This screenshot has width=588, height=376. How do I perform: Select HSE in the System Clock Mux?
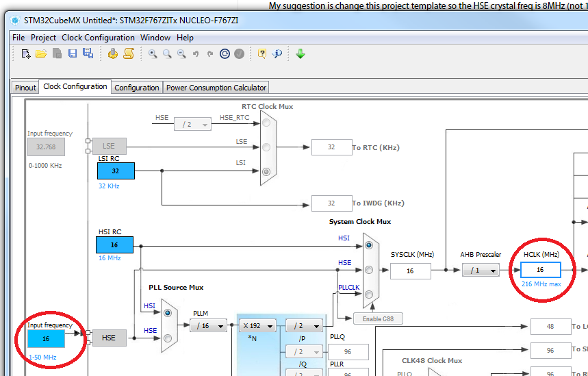tap(369, 270)
